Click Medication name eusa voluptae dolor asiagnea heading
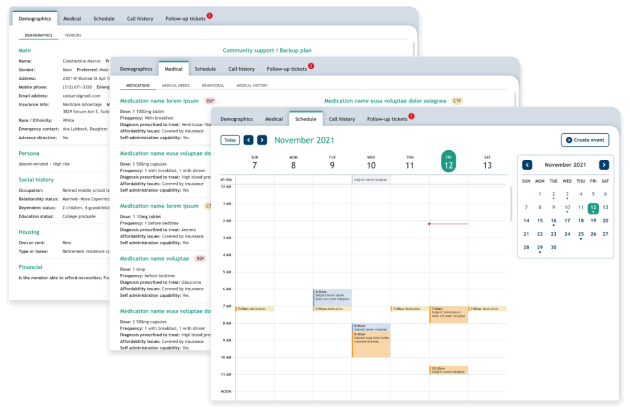The width and height of the screenshot is (630, 413). point(385,101)
